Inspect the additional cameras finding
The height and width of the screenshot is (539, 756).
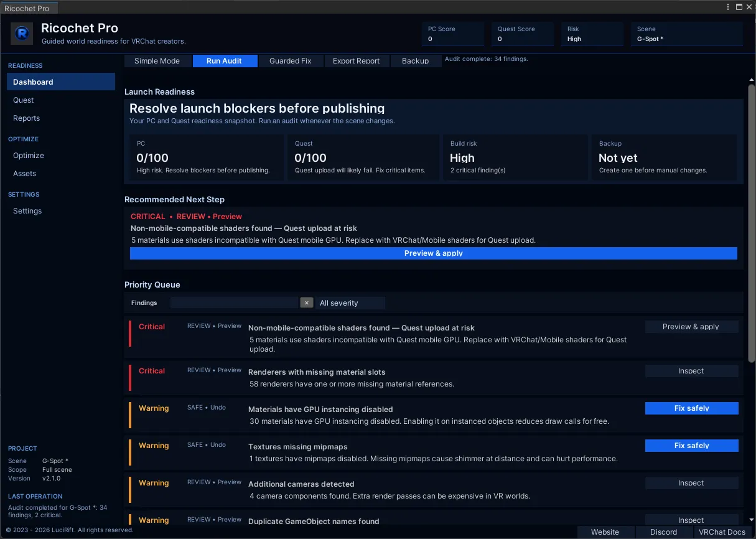click(x=691, y=483)
